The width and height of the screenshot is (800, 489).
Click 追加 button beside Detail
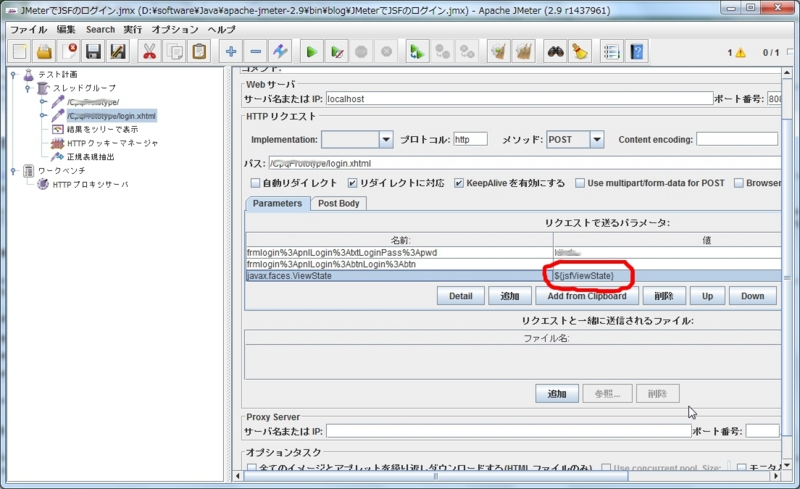tap(510, 296)
